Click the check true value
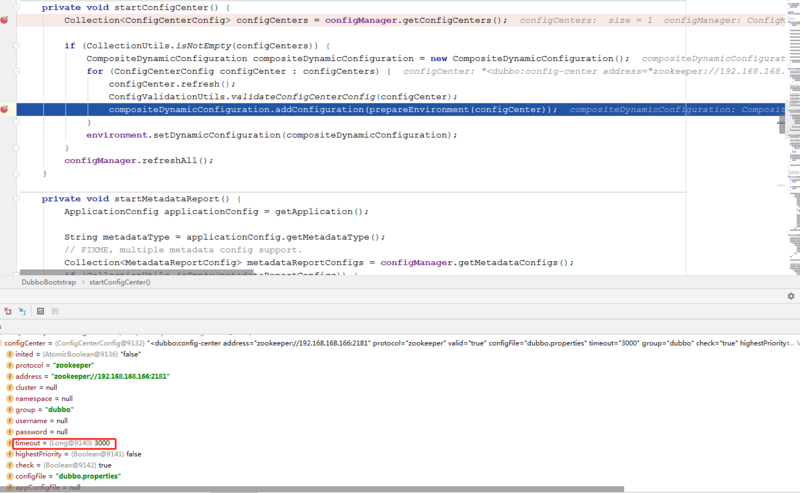This screenshot has width=800, height=493. [x=105, y=465]
